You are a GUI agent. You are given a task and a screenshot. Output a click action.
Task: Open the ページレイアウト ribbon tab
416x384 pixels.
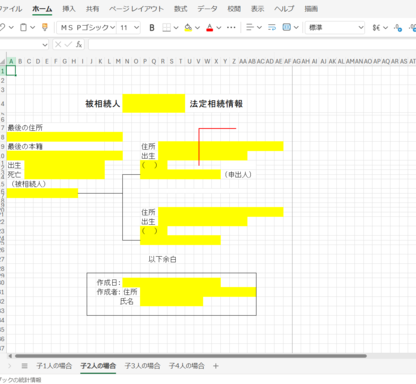(x=136, y=9)
